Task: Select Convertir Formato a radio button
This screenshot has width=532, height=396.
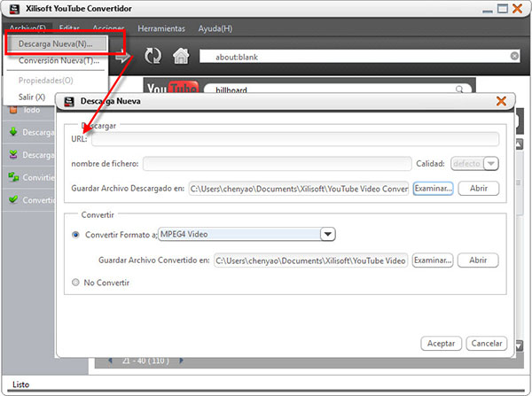Action: pos(75,235)
